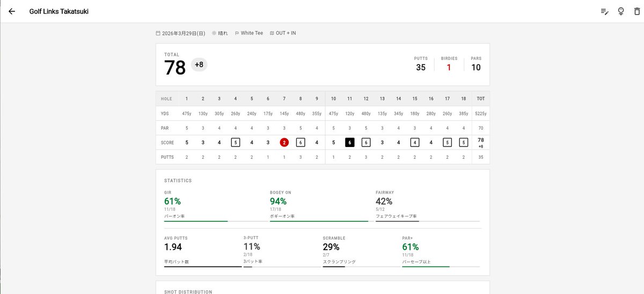Click the sunny weather icon
Viewport: 644px width, 294px height.
click(x=214, y=33)
